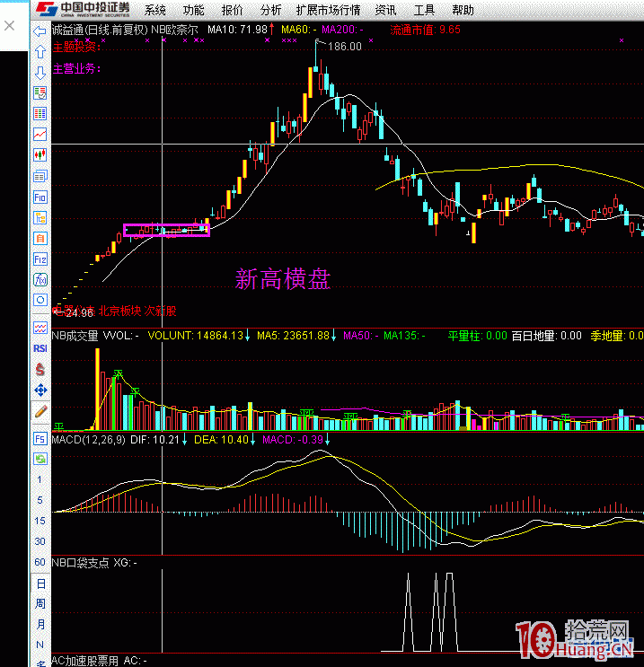The width and height of the screenshot is (644, 667).
Task: Switch to the 60-minute period
Action: point(40,562)
